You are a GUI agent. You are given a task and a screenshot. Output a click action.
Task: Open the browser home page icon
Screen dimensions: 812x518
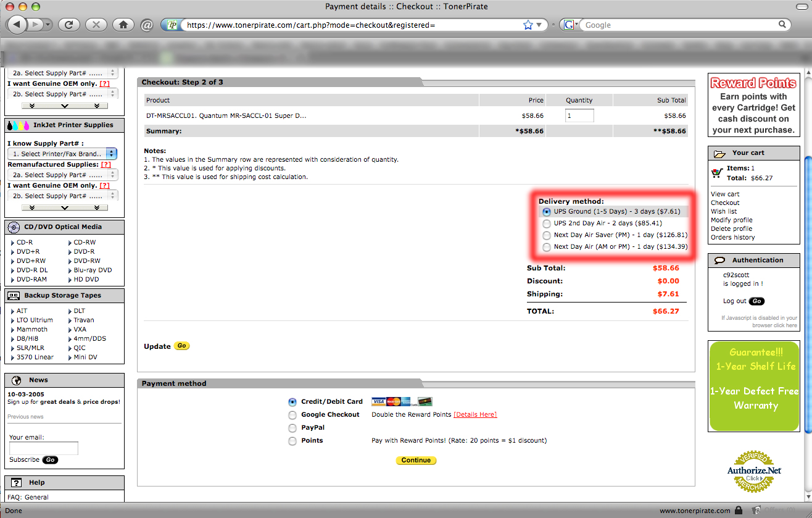(x=123, y=25)
